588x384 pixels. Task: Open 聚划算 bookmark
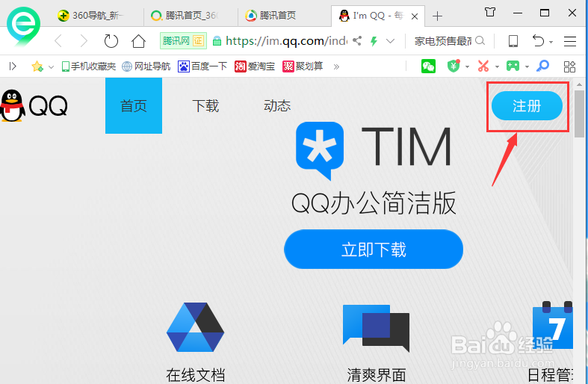tap(303, 66)
